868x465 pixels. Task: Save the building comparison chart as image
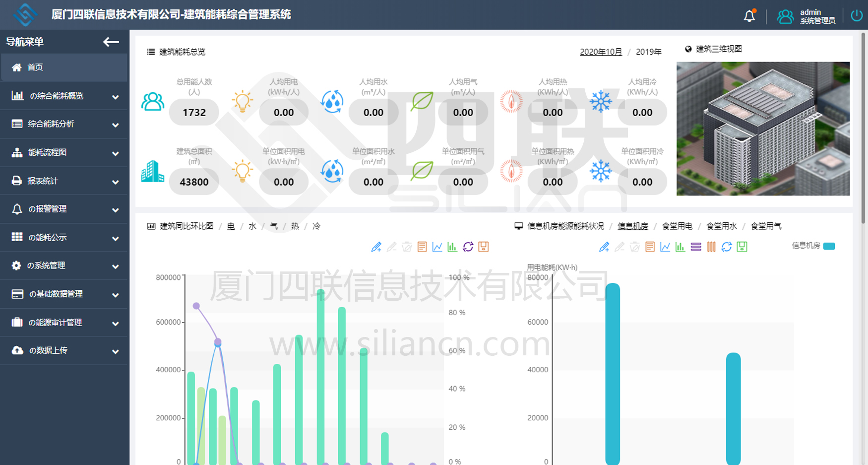[x=484, y=247]
